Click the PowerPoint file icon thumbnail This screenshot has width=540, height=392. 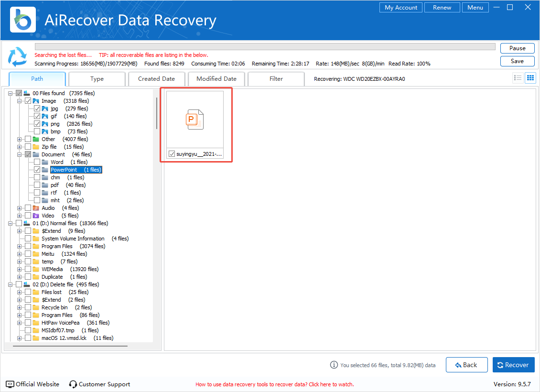(194, 120)
